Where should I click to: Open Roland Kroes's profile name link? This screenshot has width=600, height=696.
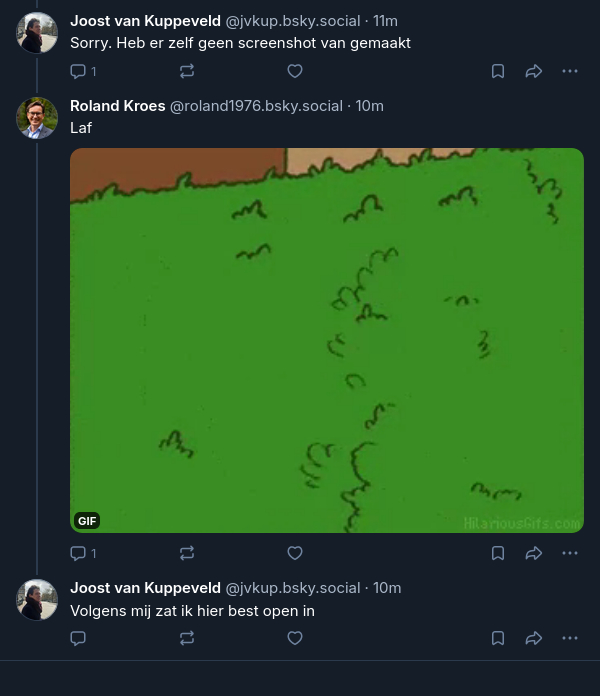tap(118, 106)
